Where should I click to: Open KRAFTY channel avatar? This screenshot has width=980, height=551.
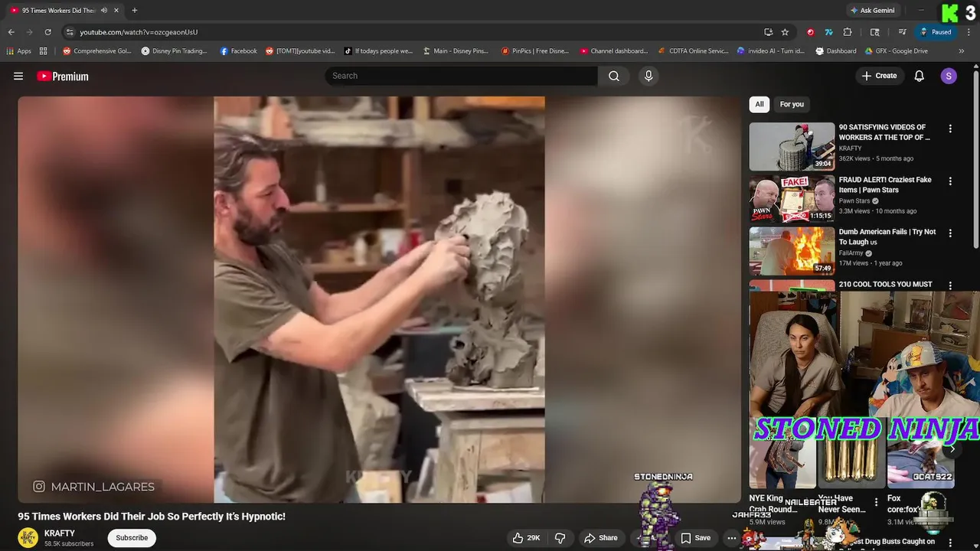pyautogui.click(x=28, y=538)
